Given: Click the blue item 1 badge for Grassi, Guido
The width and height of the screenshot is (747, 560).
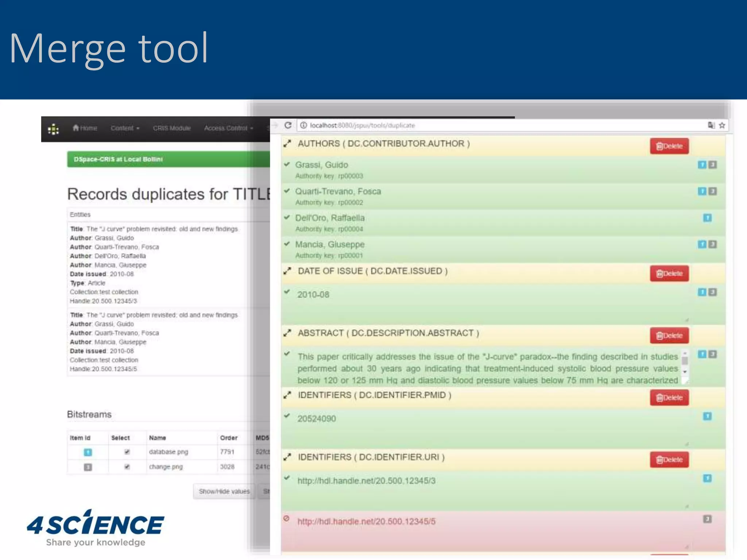Looking at the screenshot, I should [702, 165].
